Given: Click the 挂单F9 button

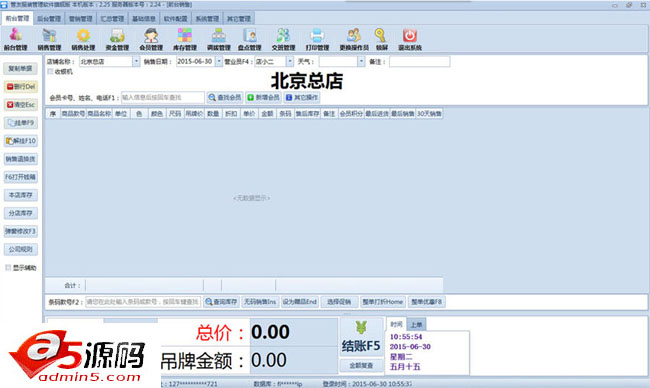Looking at the screenshot, I should click(x=21, y=123).
